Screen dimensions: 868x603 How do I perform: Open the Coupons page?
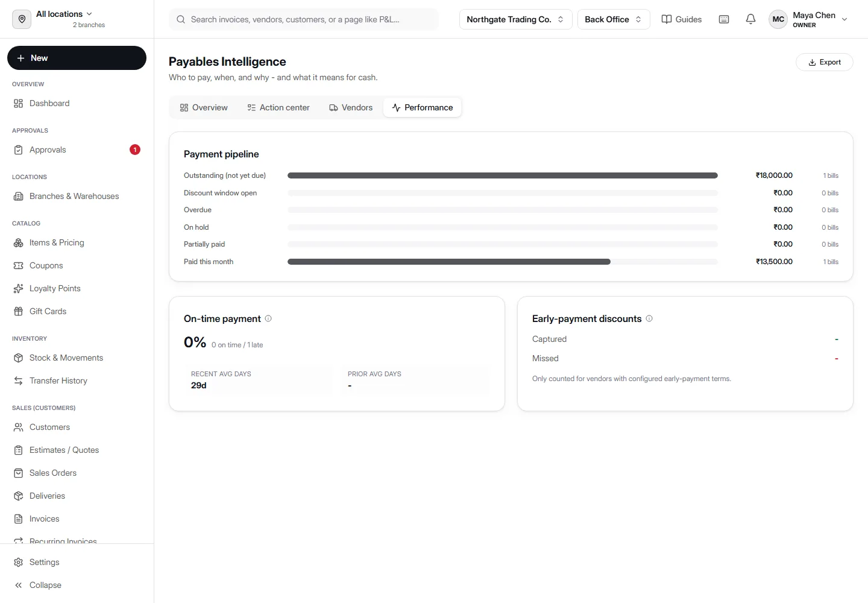(x=77, y=265)
